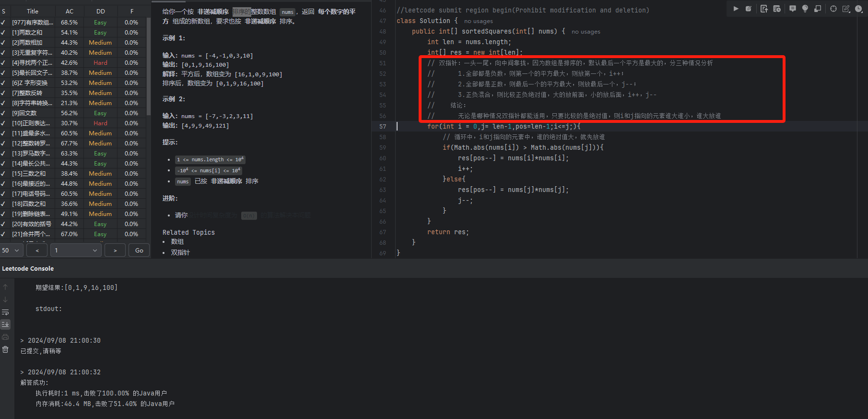Select problem [977]有序数组 row
Screen dimensions: 868x419
point(73,22)
